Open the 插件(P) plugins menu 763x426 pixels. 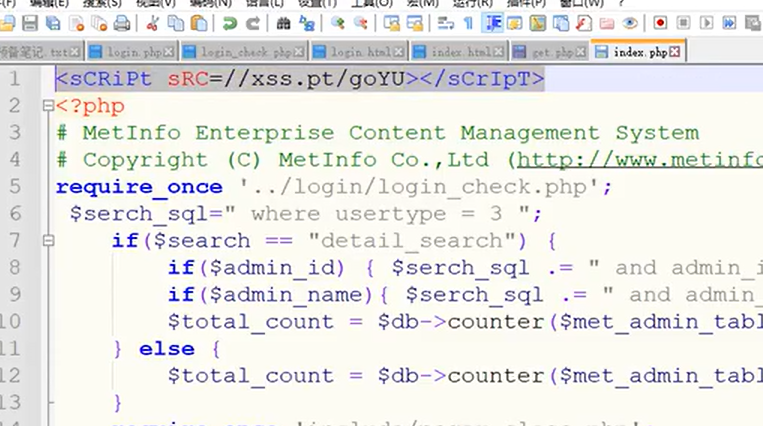526,3
